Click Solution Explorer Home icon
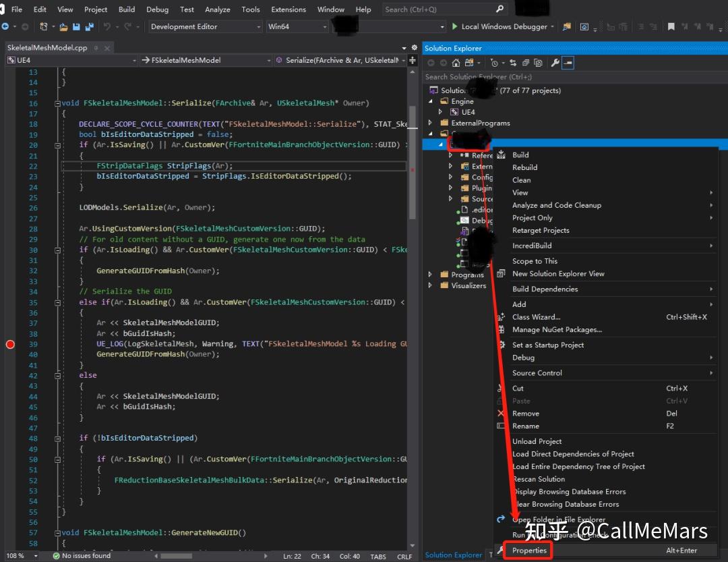Image resolution: width=728 pixels, height=562 pixels. click(x=456, y=63)
